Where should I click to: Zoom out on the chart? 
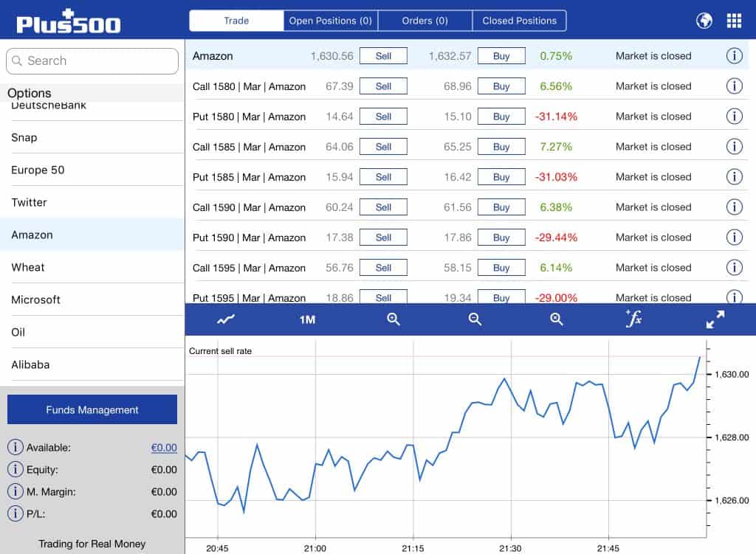click(475, 319)
